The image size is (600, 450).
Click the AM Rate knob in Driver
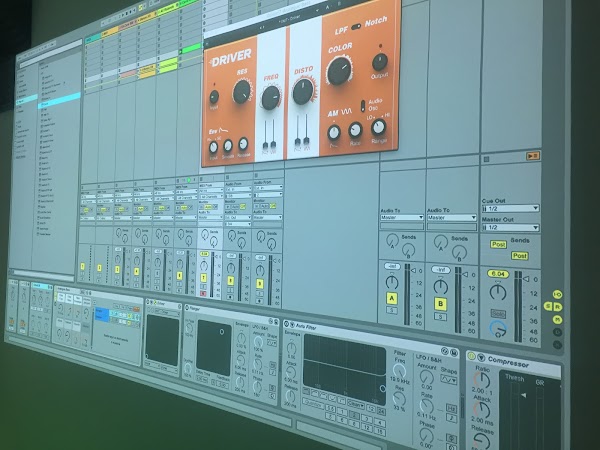coord(355,130)
